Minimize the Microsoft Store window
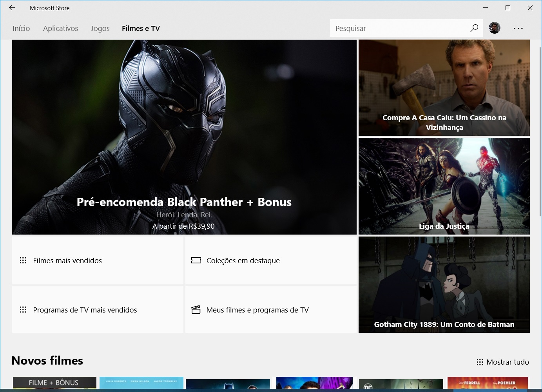Viewport: 542px width, 392px height. [x=486, y=8]
